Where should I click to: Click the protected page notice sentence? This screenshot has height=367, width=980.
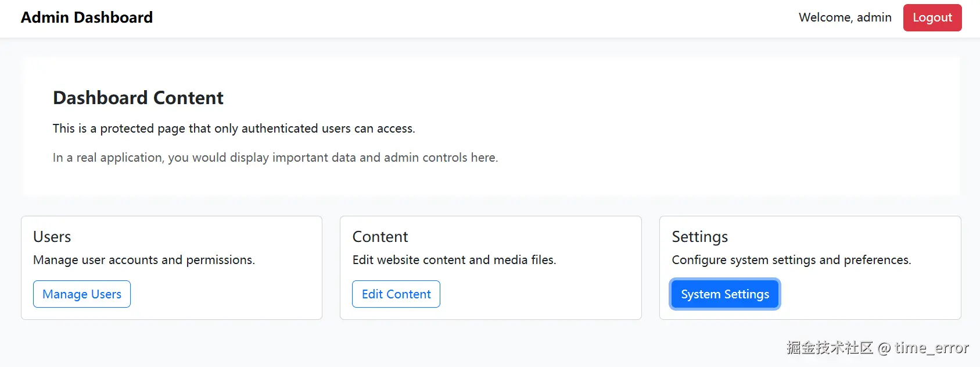click(x=234, y=129)
